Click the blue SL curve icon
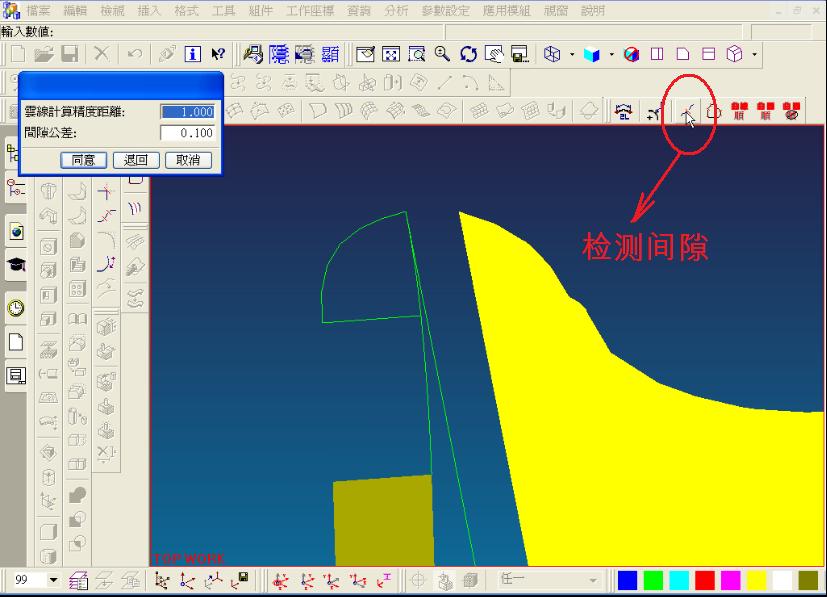The width and height of the screenshot is (827, 597). click(624, 111)
